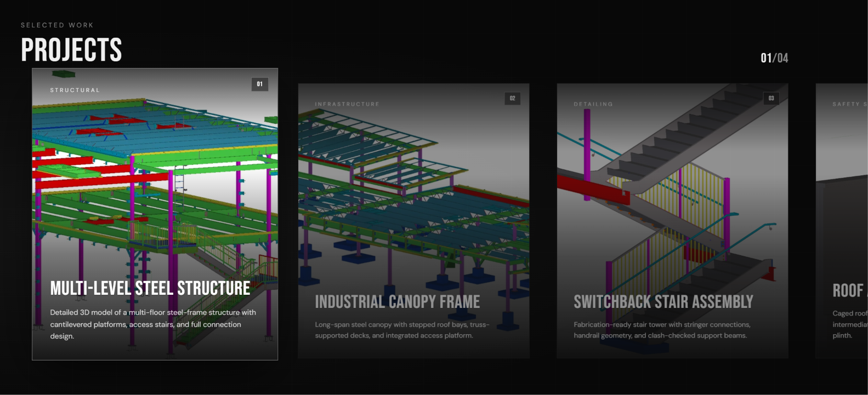Viewport: 868px width, 395px height.
Task: Open the Switchback Stair Assembly card
Action: tap(673, 221)
